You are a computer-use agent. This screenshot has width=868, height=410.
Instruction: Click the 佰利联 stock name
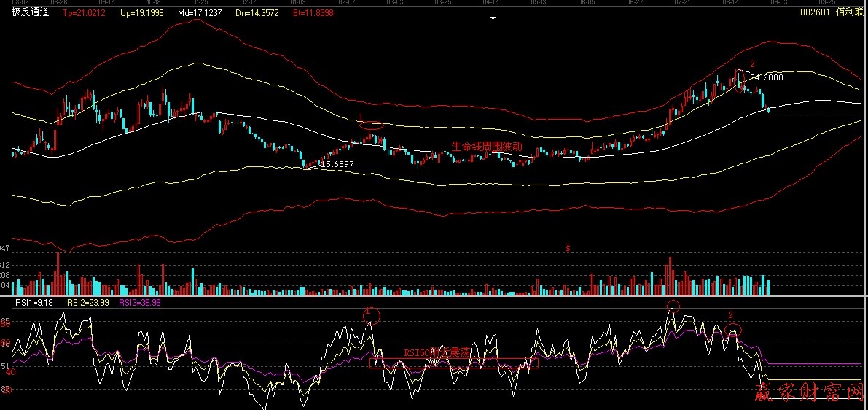pos(849,12)
